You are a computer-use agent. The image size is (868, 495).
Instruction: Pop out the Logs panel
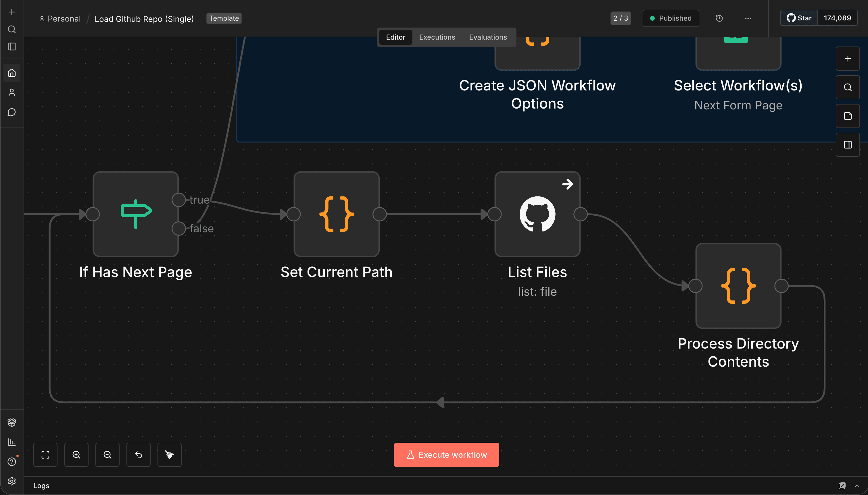pos(842,486)
